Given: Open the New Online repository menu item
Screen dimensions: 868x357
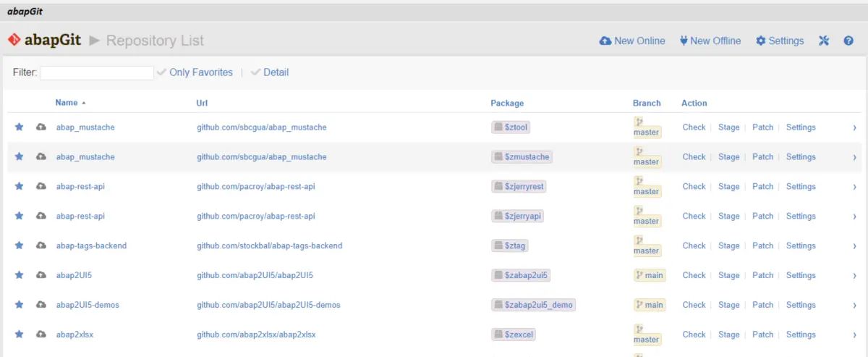Looking at the screenshot, I should [x=632, y=41].
